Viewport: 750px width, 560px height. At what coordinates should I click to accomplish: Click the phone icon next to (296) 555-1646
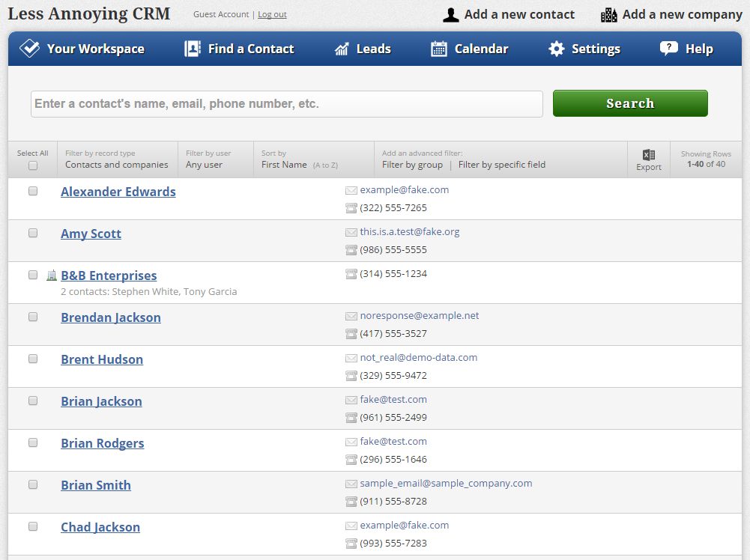351,460
